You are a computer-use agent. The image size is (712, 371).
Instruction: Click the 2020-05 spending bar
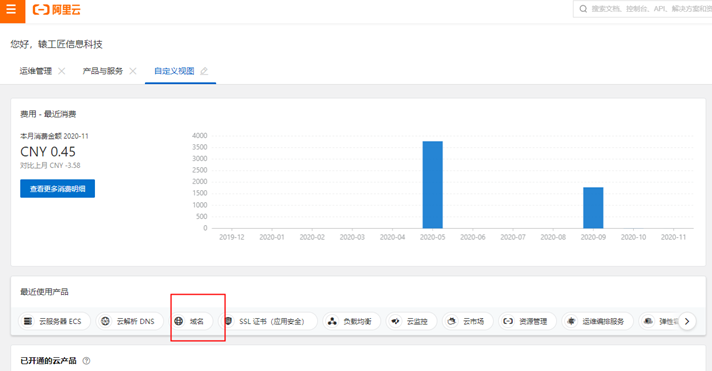pyautogui.click(x=432, y=185)
